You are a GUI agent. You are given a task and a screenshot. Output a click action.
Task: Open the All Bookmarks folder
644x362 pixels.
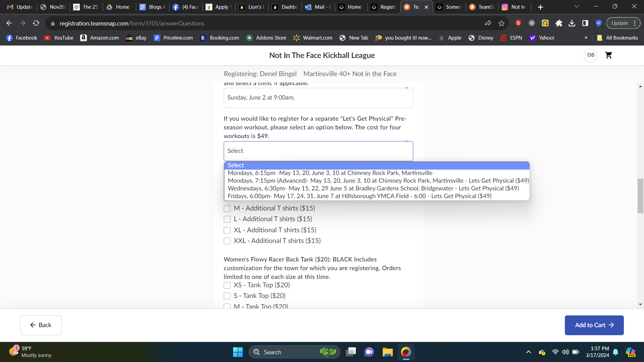(x=618, y=38)
